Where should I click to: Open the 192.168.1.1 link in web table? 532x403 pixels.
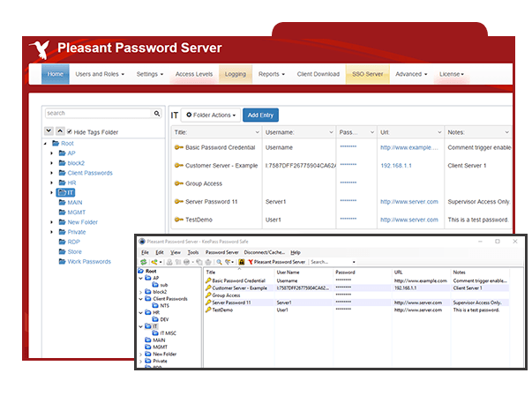[x=396, y=166]
